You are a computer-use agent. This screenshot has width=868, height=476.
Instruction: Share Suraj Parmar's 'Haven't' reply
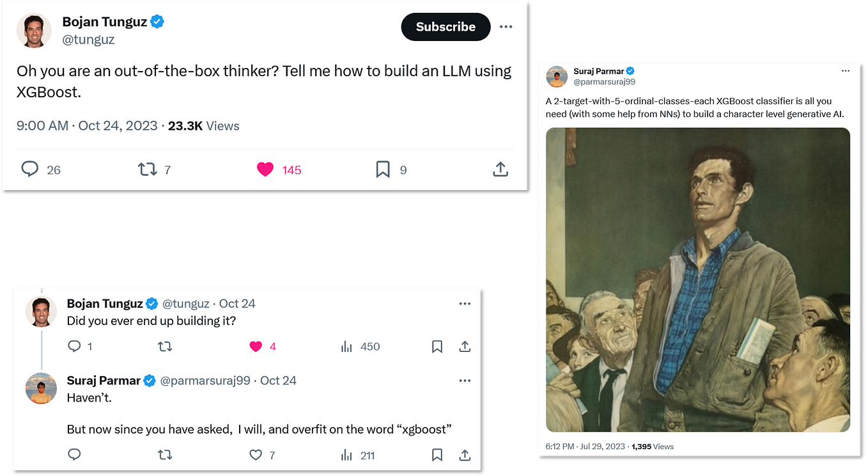(x=465, y=455)
